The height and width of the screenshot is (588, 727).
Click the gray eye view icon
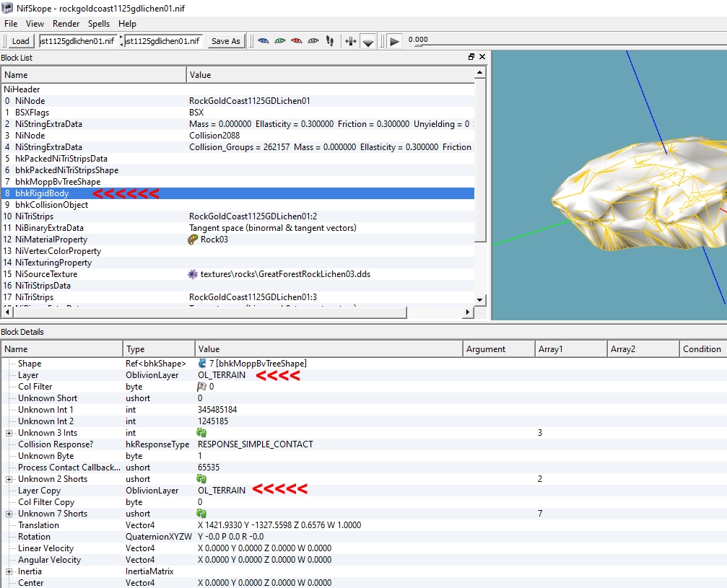coord(313,41)
